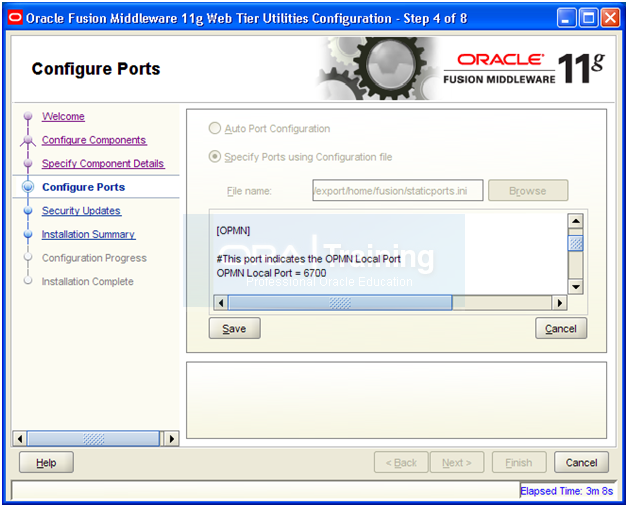Screen dimensions: 628x507
Task: Click the step list horizontal scrollbar thumb
Action: [93, 439]
